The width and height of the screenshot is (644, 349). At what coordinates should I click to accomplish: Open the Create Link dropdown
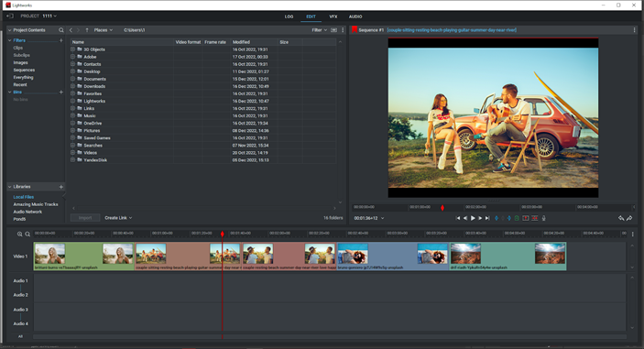(118, 218)
